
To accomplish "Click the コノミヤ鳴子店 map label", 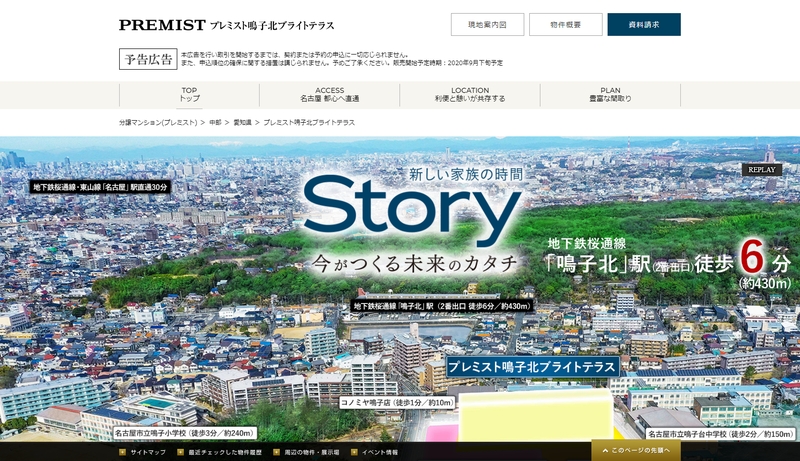I will click(x=397, y=402).
